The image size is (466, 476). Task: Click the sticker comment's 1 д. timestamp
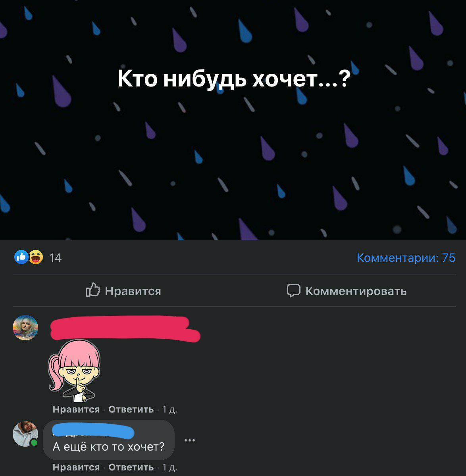point(170,410)
